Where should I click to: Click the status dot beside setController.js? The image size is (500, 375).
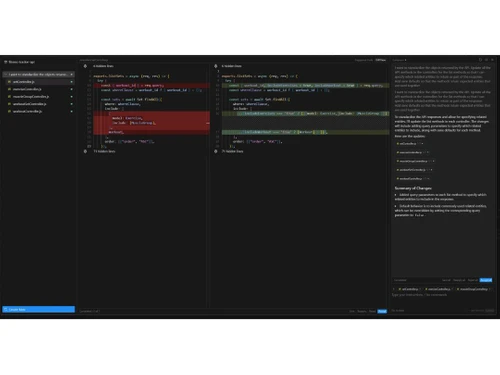click(x=71, y=82)
